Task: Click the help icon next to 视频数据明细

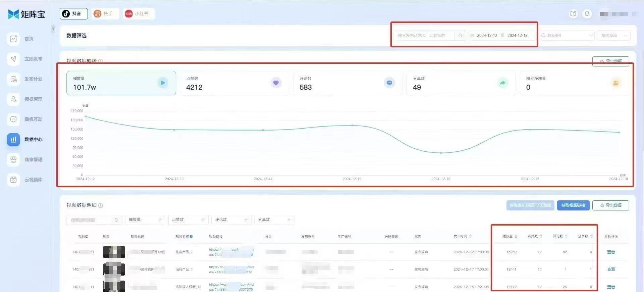Action: [x=101, y=205]
